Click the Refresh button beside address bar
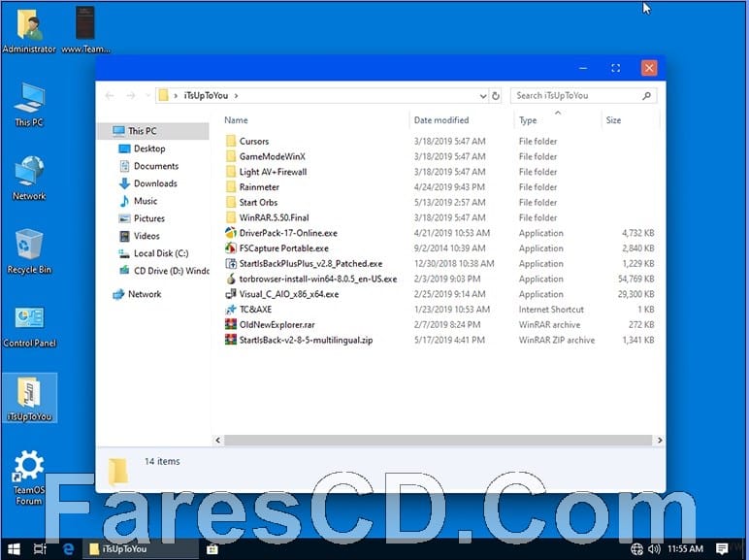The image size is (749, 560). click(496, 95)
